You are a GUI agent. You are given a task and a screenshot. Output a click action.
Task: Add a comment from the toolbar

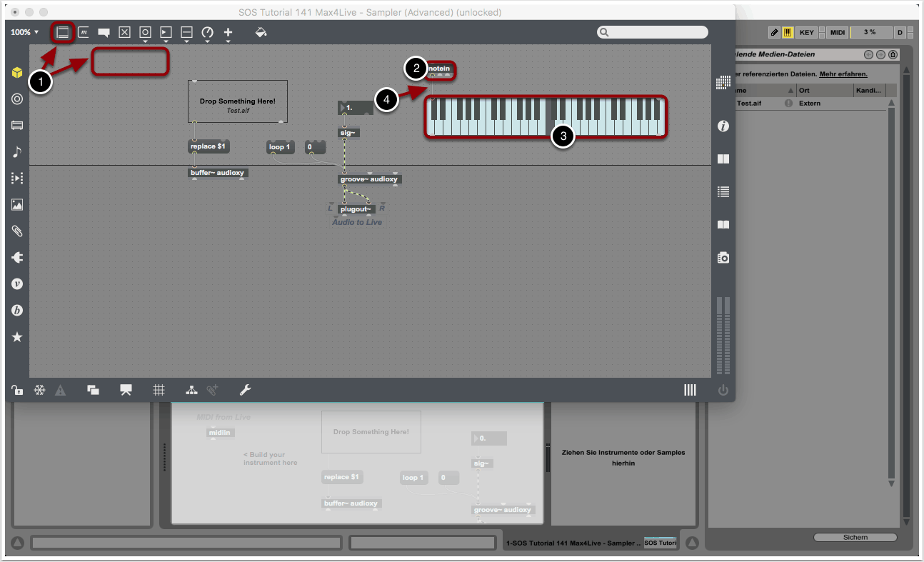(x=104, y=33)
